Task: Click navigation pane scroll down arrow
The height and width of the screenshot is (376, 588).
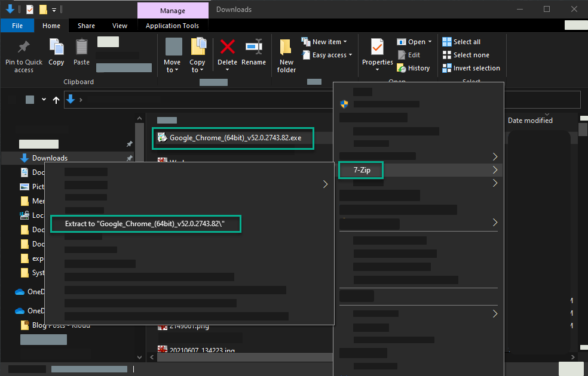Action: coord(139,357)
